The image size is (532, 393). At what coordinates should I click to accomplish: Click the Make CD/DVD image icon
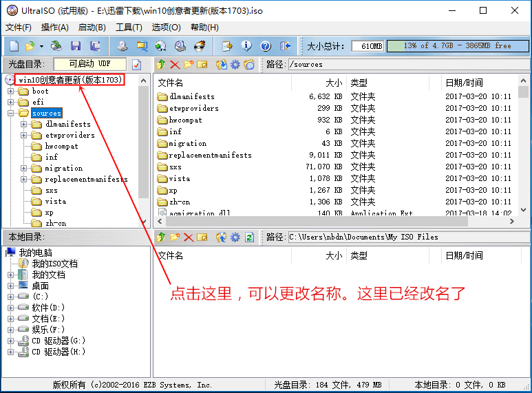click(x=123, y=46)
